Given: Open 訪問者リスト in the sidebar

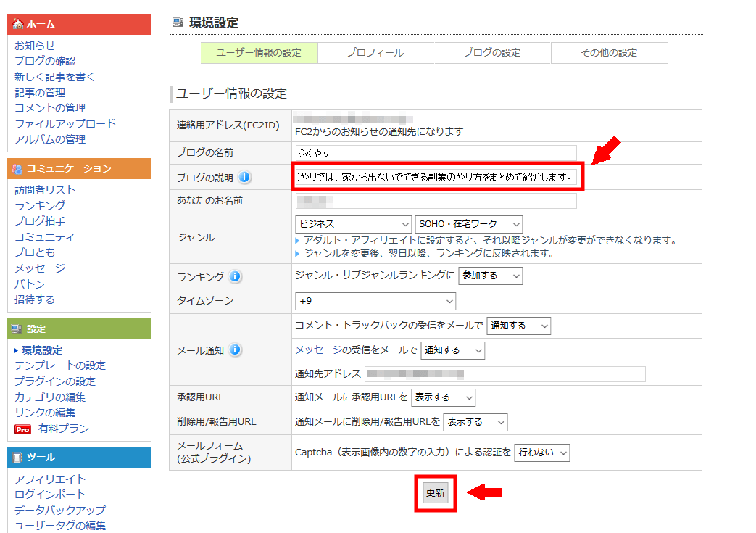Looking at the screenshot, I should pos(45,190).
